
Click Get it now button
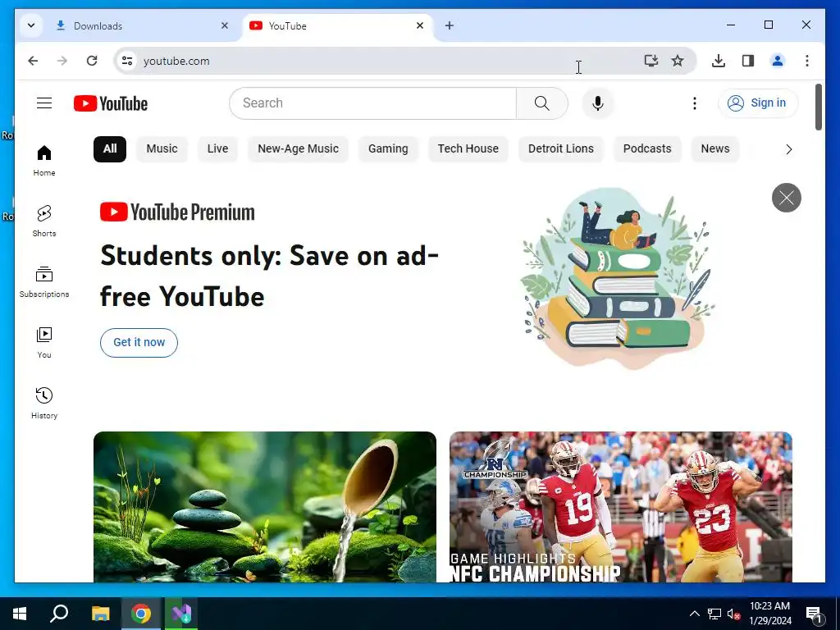[x=139, y=342]
